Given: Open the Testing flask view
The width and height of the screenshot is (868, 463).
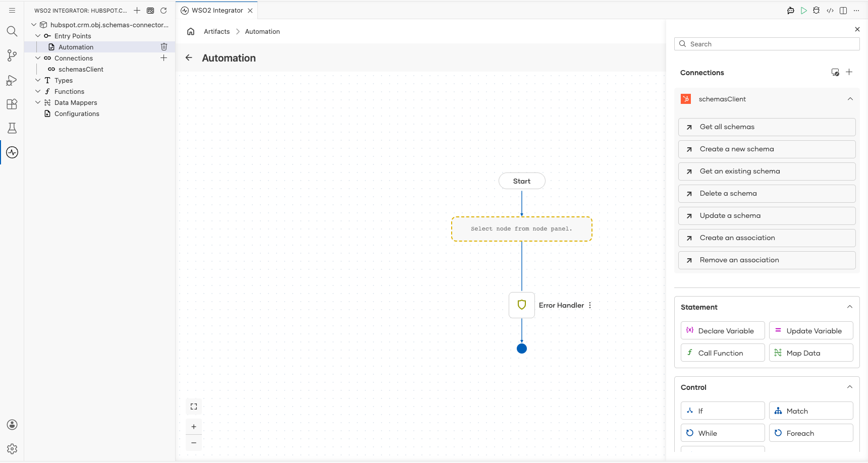Looking at the screenshot, I should click(12, 128).
